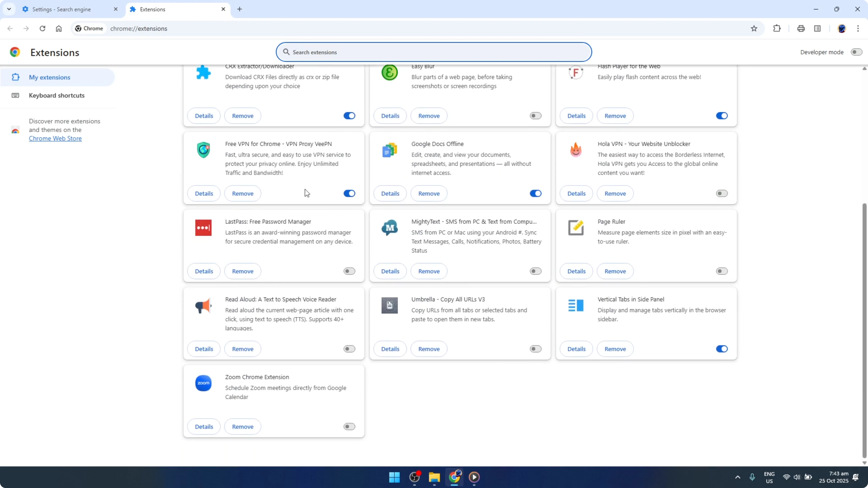Open File Explorer from taskbar
The width and height of the screenshot is (868, 488).
pyautogui.click(x=434, y=477)
